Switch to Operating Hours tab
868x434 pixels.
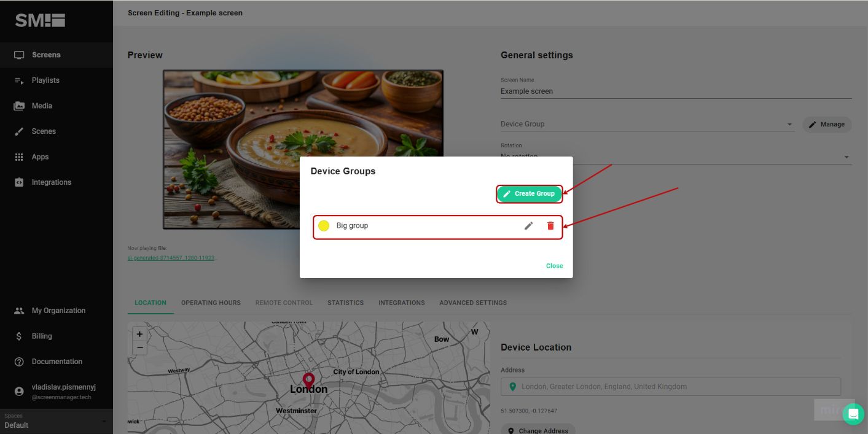(x=211, y=303)
